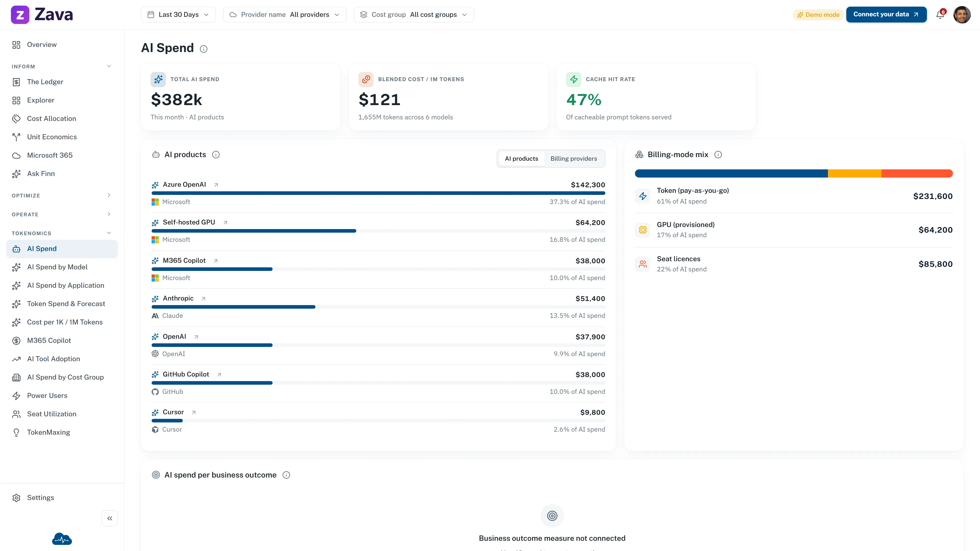Open Token Spend & Forecast
Viewport: 980px width, 551px height.
[62, 304]
